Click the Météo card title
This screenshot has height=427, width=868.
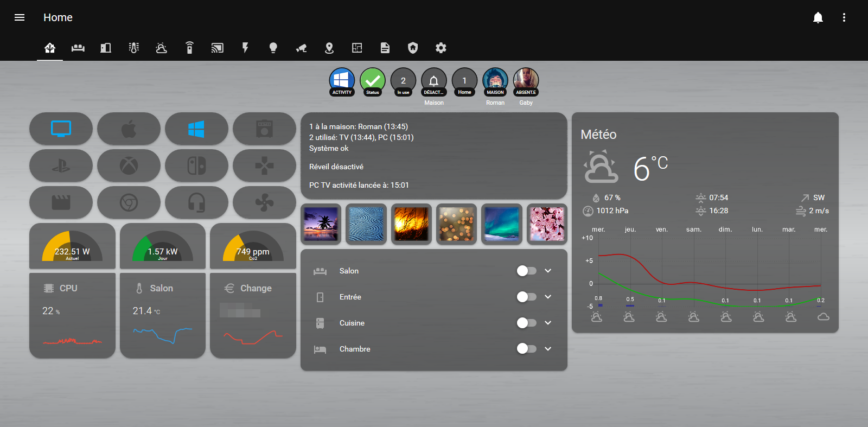pos(598,135)
